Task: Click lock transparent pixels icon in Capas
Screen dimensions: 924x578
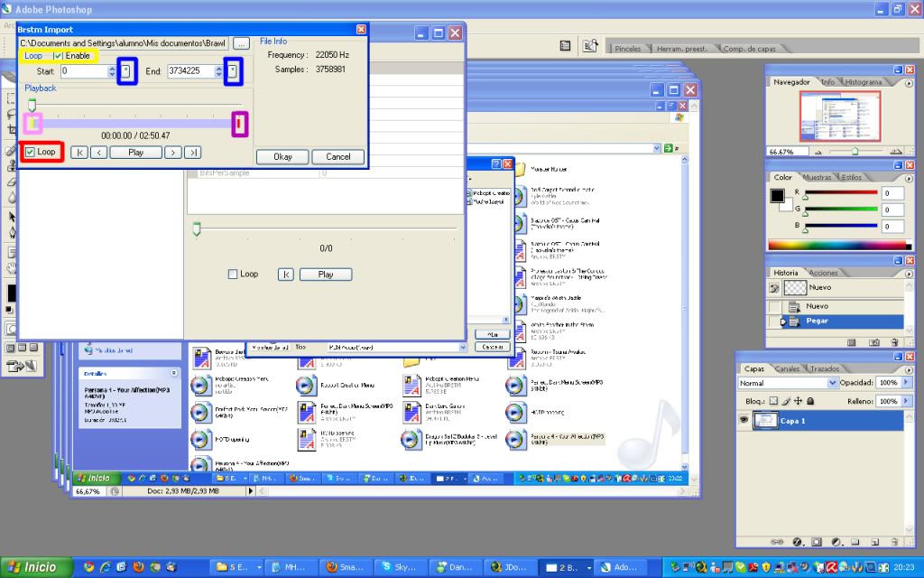Action: (773, 401)
